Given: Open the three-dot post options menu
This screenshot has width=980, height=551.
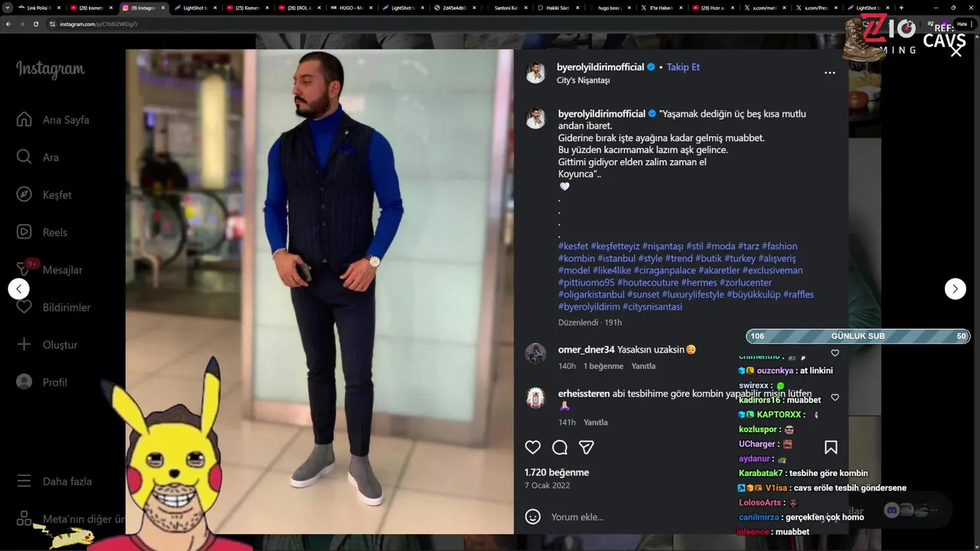Looking at the screenshot, I should click(x=829, y=73).
